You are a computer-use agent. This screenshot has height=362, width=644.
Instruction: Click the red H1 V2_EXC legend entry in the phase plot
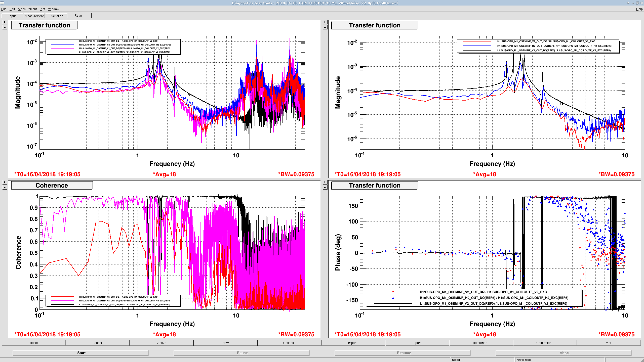tap(483, 292)
